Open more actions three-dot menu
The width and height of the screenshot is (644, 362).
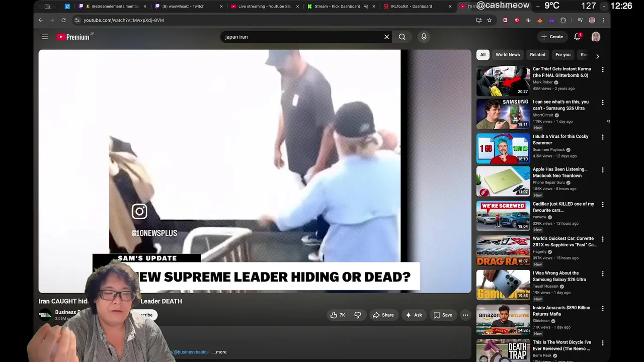[465, 315]
